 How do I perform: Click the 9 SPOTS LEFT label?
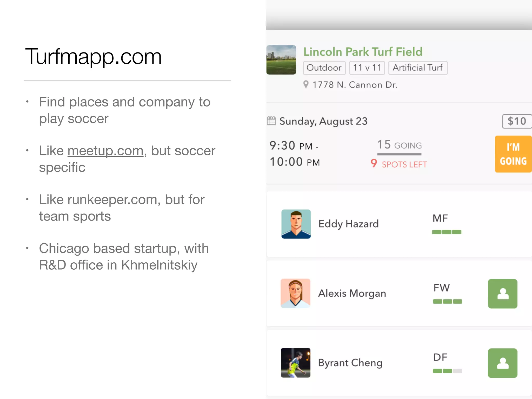[399, 164]
